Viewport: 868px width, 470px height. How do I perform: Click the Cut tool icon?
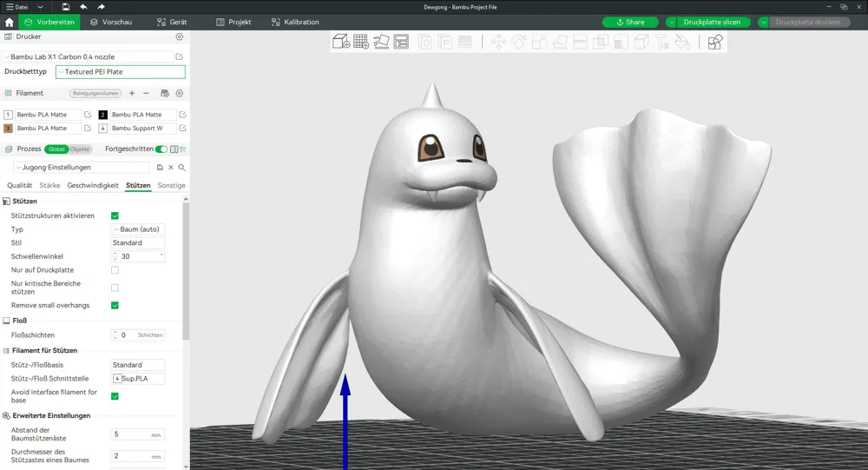click(x=580, y=42)
